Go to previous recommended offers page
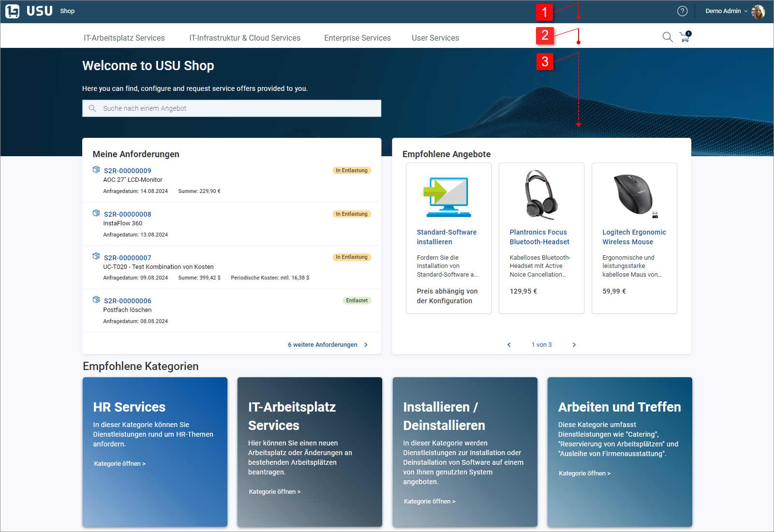The width and height of the screenshot is (774, 532). pyautogui.click(x=509, y=345)
